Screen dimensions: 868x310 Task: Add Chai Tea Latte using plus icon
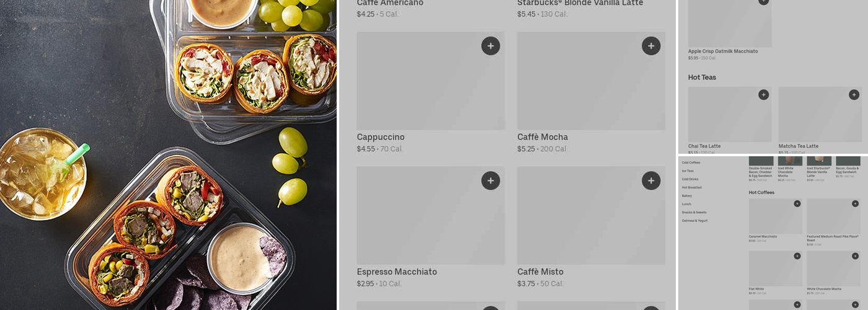tap(764, 95)
